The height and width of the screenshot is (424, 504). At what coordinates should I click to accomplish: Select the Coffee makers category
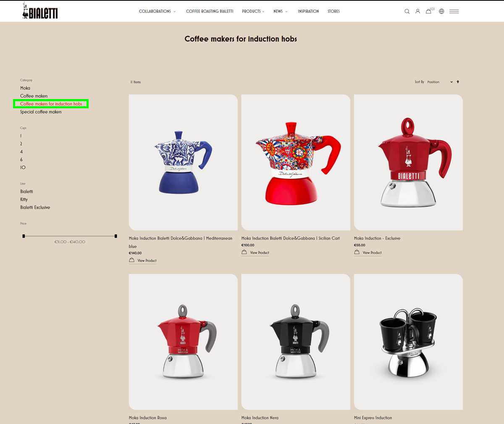point(34,96)
